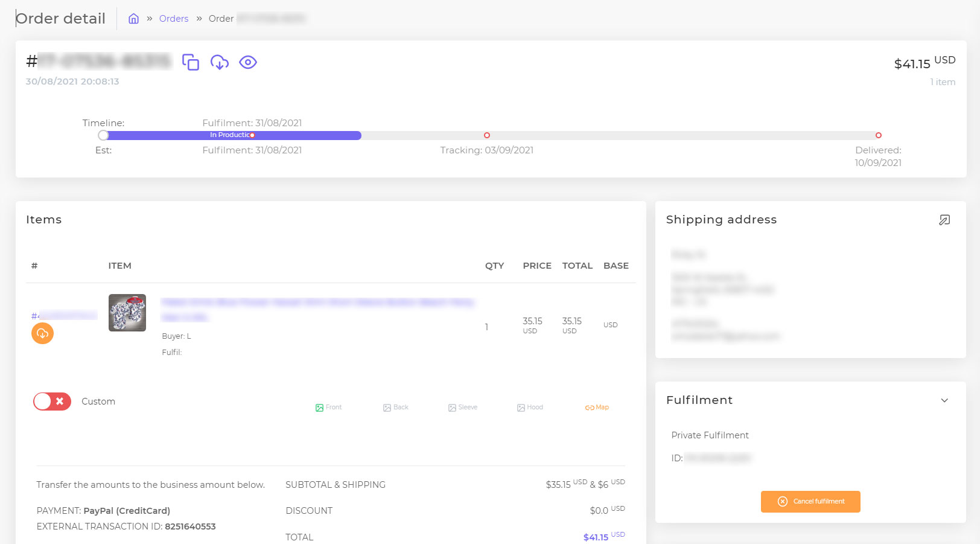Click the 1 item count text
980x544 pixels.
943,82
